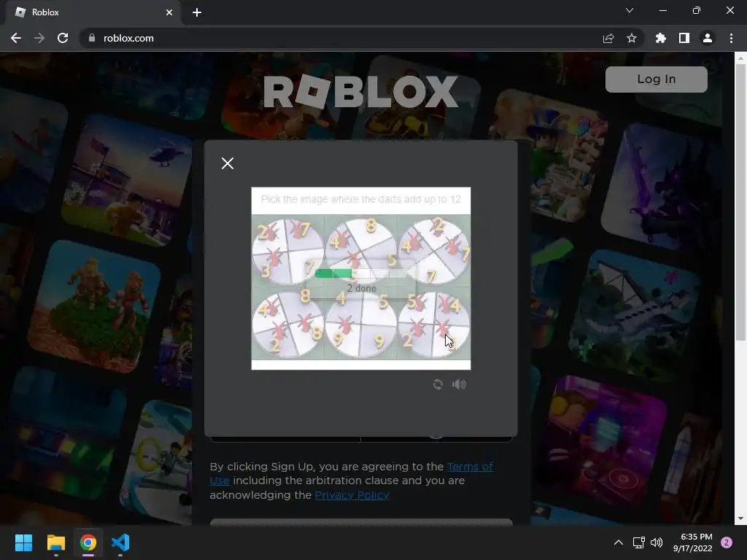Open the volume tray icon
The image size is (747, 560).
[657, 542]
